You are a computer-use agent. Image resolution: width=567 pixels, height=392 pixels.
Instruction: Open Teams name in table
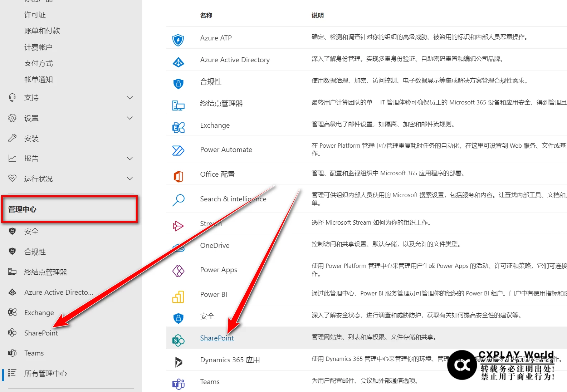[210, 382]
